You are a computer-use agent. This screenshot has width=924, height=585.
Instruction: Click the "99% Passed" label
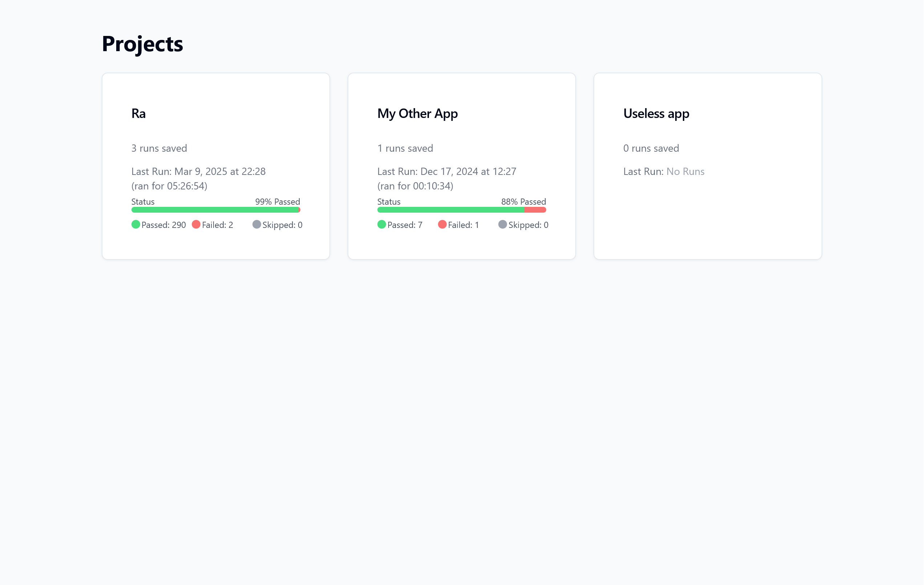(278, 202)
